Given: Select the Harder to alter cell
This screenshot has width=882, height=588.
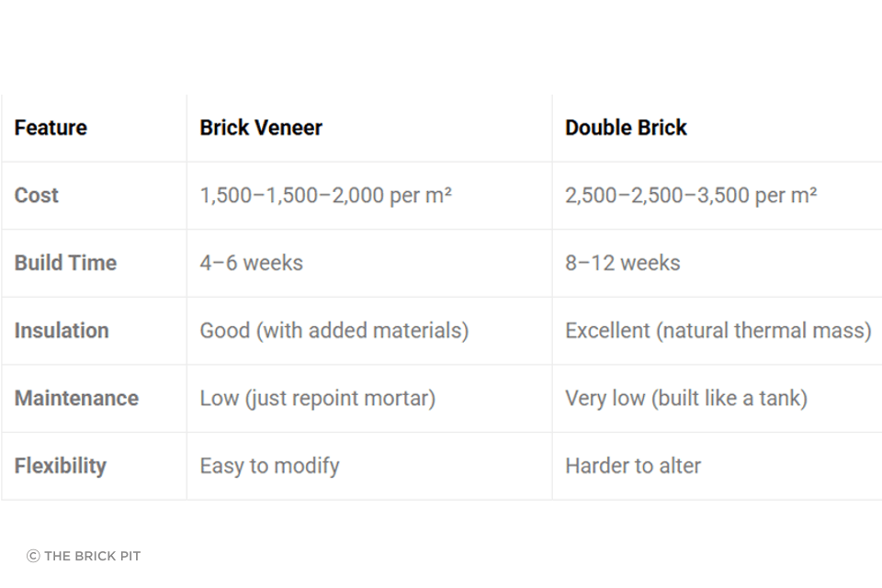Looking at the screenshot, I should (x=632, y=466).
